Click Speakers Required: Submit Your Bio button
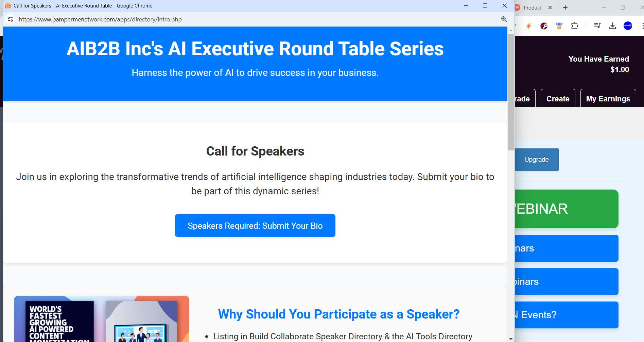The height and width of the screenshot is (342, 644). click(x=255, y=226)
